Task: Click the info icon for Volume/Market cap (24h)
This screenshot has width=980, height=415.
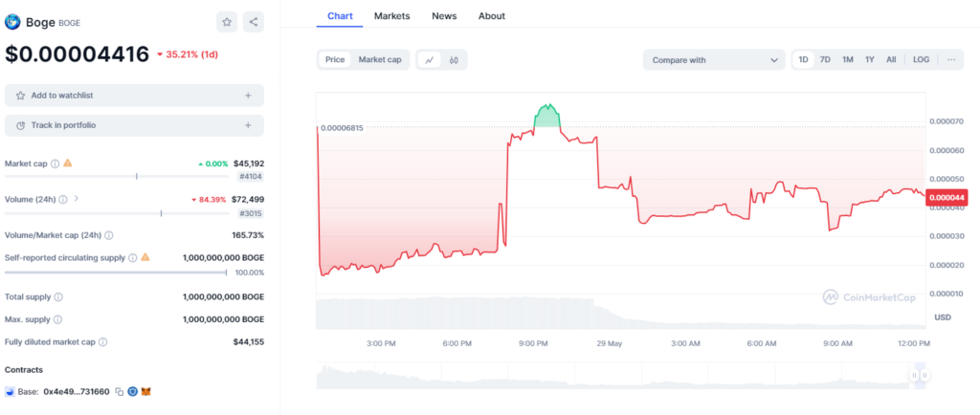Action: pyautogui.click(x=109, y=235)
